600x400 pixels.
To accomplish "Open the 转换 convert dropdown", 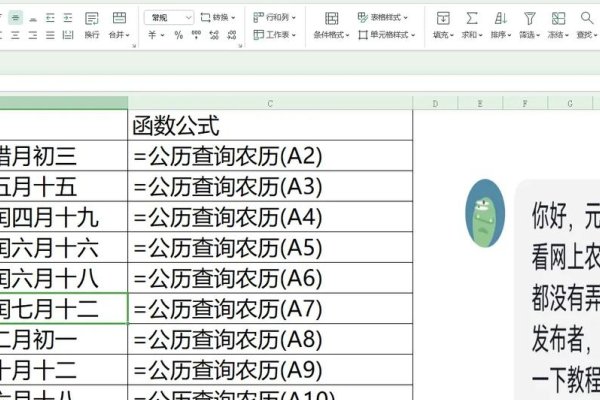I will pyautogui.click(x=218, y=18).
